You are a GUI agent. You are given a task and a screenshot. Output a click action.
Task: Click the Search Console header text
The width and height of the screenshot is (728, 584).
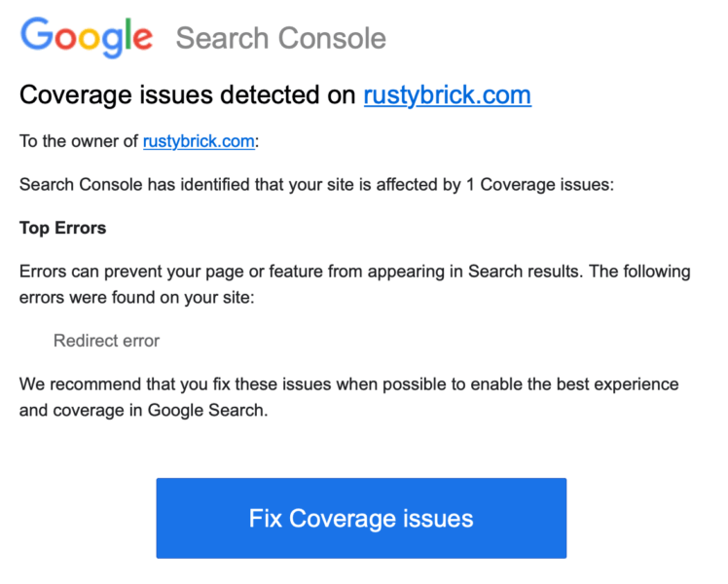point(280,39)
